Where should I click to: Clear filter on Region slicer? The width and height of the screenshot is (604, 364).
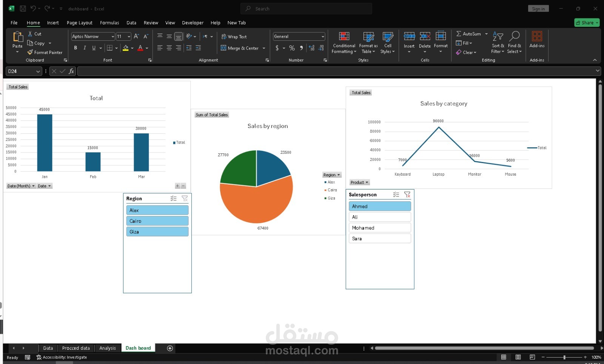click(185, 198)
